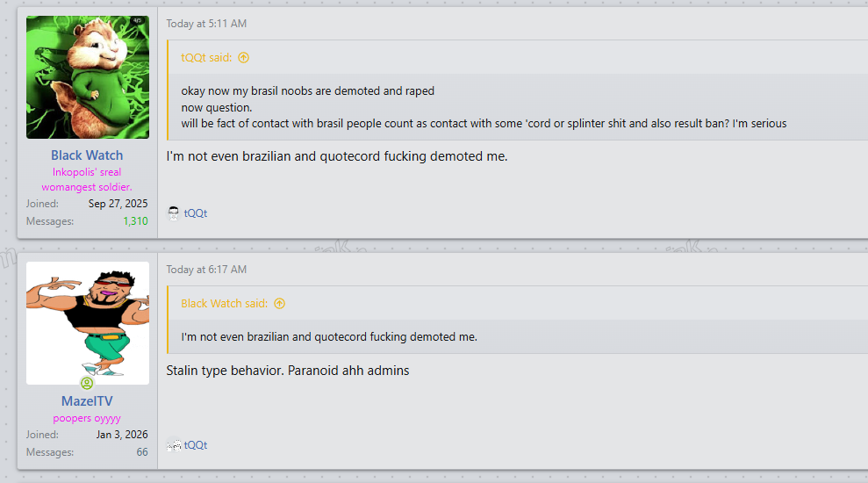Click tQQt name in Black Watch's post reactions
Screen dimensions: 868x483
pos(196,213)
